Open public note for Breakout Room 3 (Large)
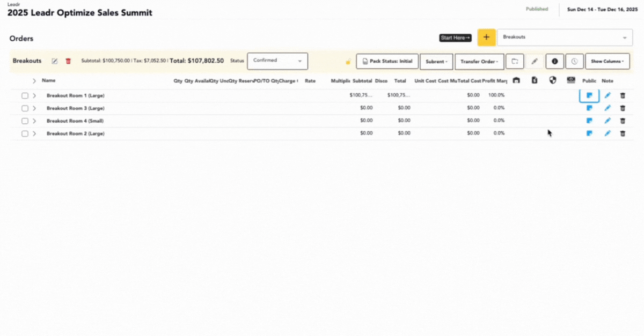Viewport: 644px width, 336px height. click(x=589, y=108)
